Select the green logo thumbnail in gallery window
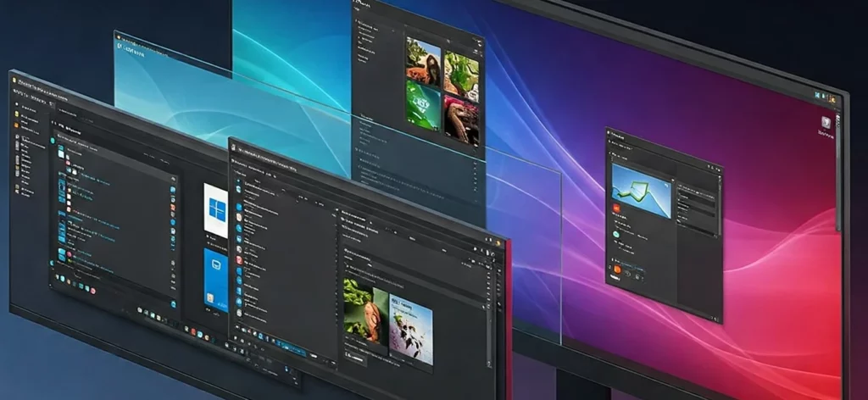 tap(423, 105)
